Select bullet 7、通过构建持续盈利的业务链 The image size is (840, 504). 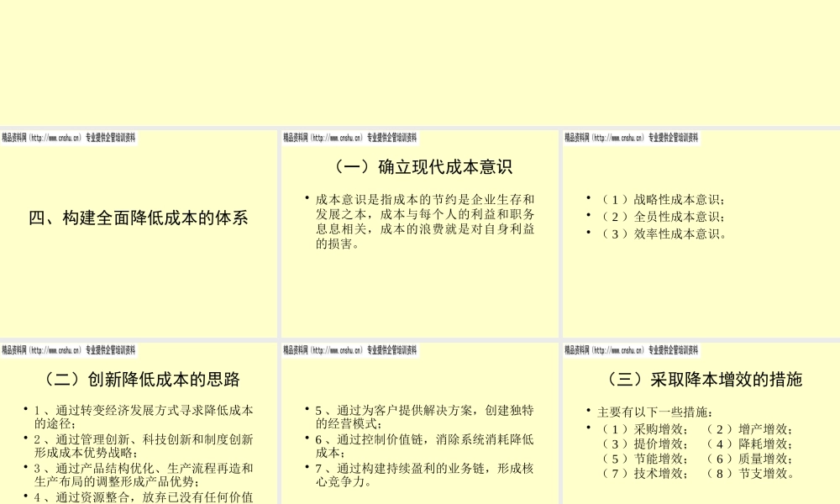click(x=424, y=475)
